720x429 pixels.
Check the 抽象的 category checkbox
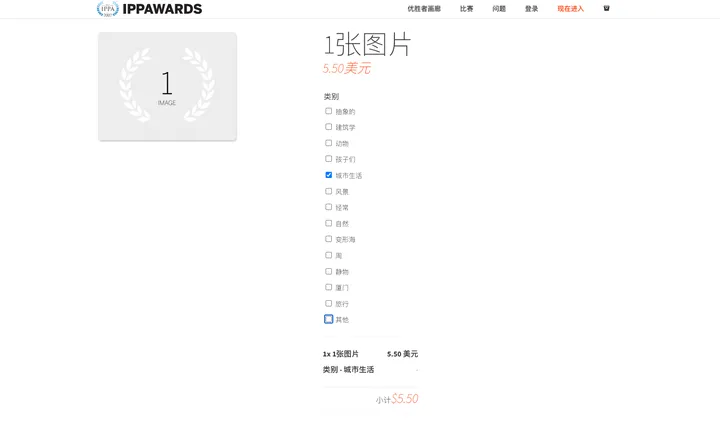tap(328, 111)
